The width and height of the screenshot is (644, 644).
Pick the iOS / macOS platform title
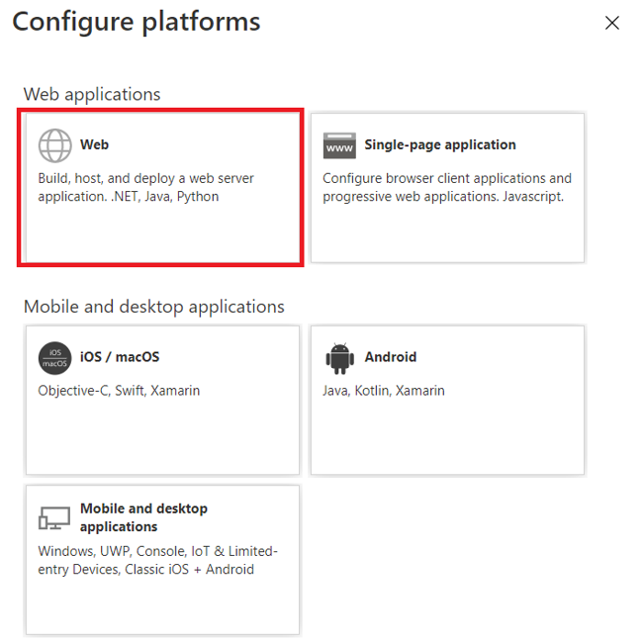(120, 357)
